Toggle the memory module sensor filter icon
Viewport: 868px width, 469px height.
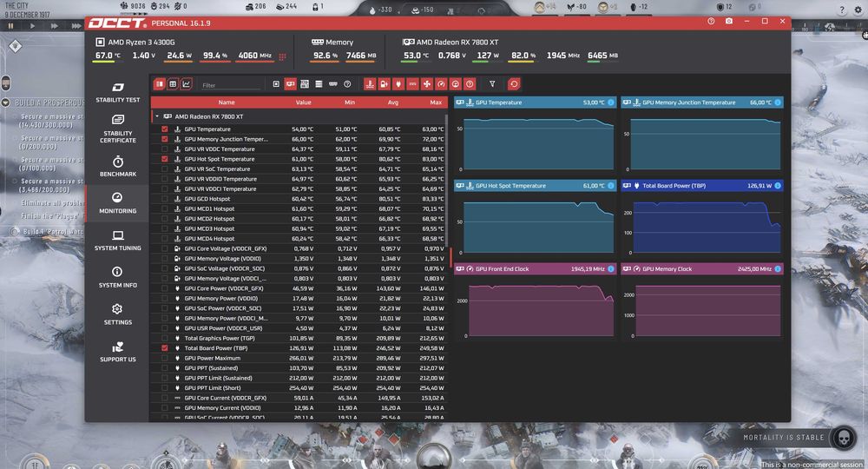point(332,84)
